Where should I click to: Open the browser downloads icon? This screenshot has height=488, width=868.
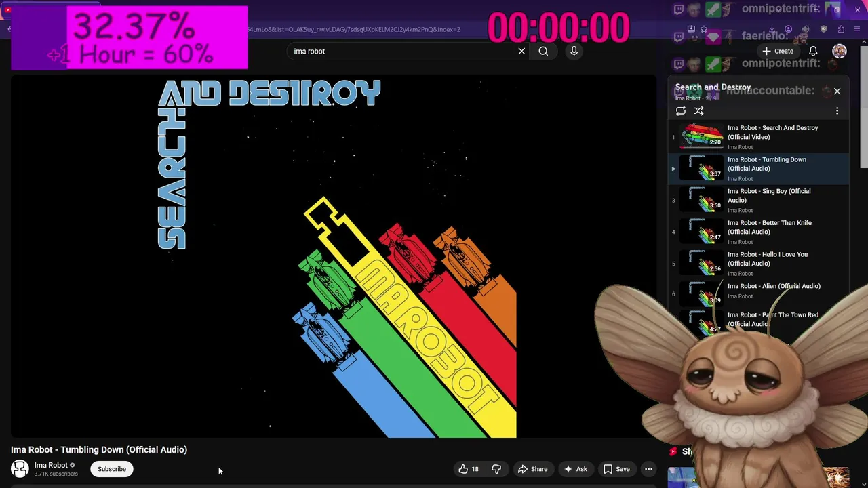772,29
